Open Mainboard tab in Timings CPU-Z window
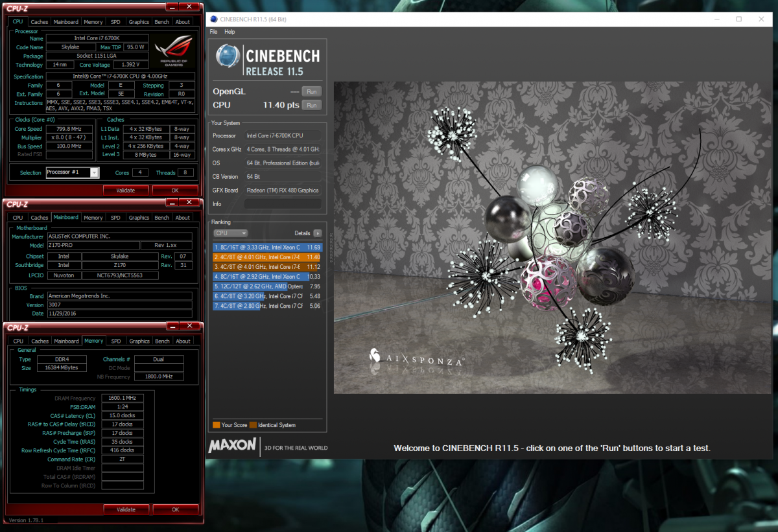 point(66,341)
